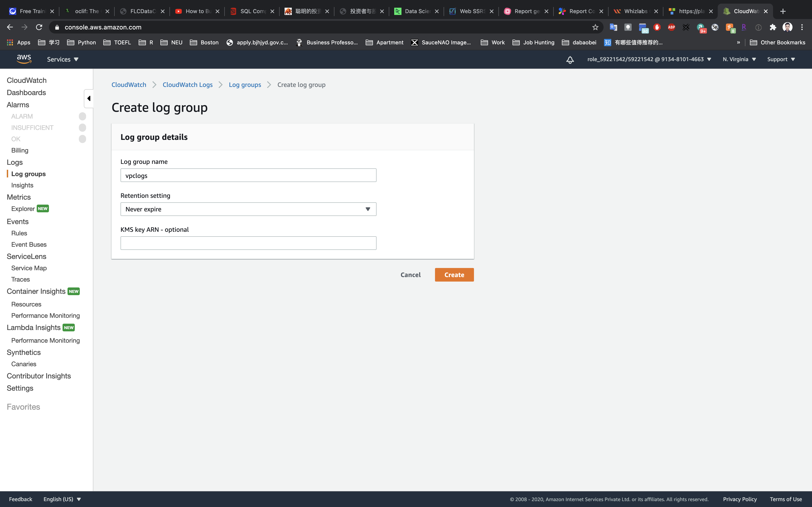The height and width of the screenshot is (507, 812).
Task: Open a new browser tab
Action: [783, 11]
